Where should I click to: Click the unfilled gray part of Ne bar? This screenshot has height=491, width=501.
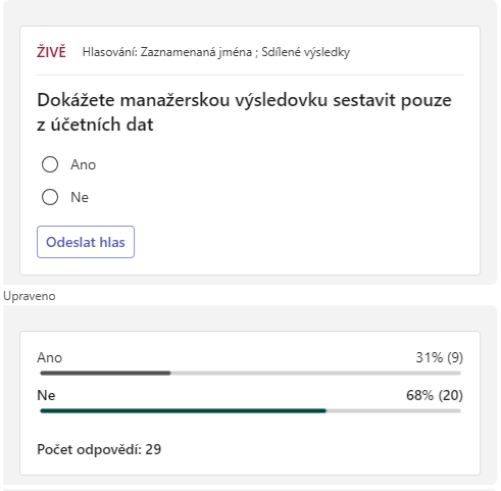coord(393,411)
